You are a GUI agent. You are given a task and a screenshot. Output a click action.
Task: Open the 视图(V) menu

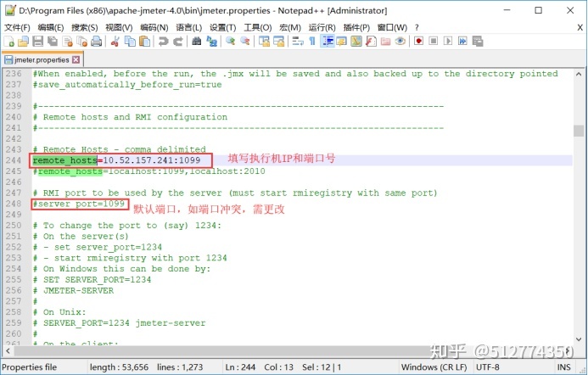pyautogui.click(x=119, y=27)
